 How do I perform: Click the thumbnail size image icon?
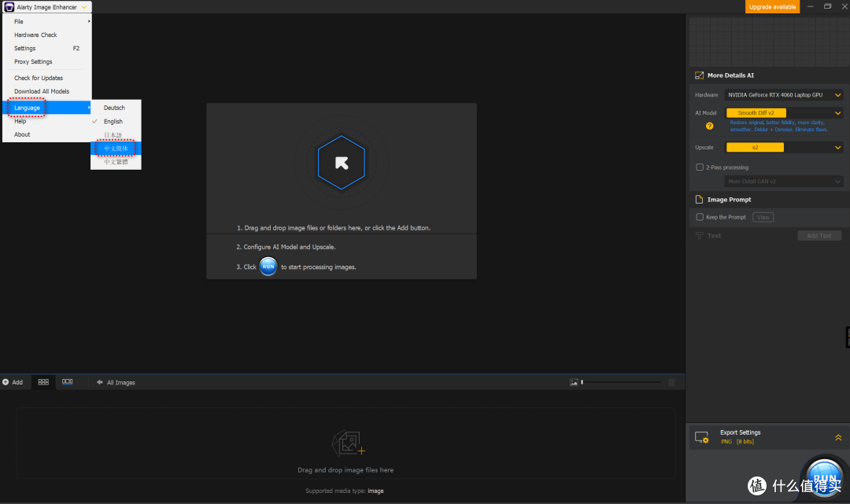coord(574,382)
